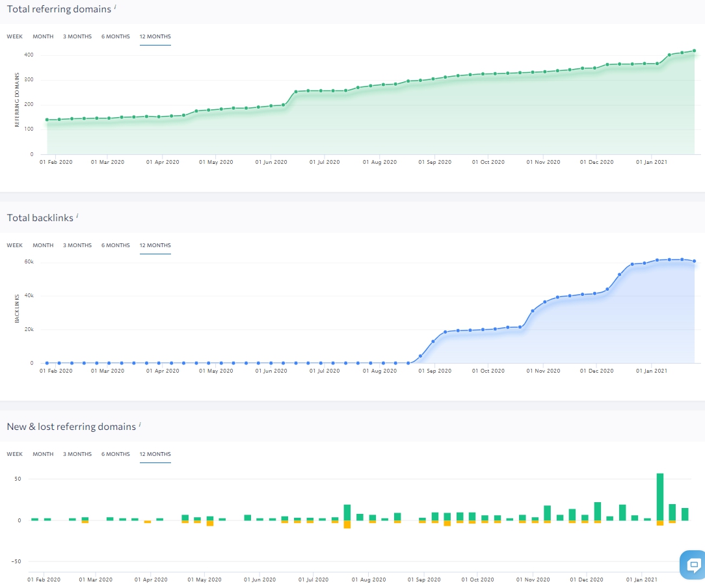Choose 3 MONTHS range for Total referring domains
Viewport: 705px width, 588px height.
click(x=77, y=36)
